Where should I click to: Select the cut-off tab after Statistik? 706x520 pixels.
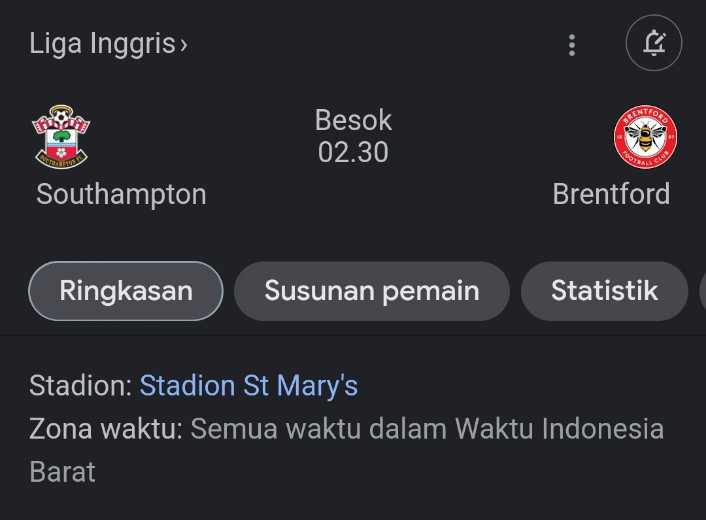[x=702, y=291]
